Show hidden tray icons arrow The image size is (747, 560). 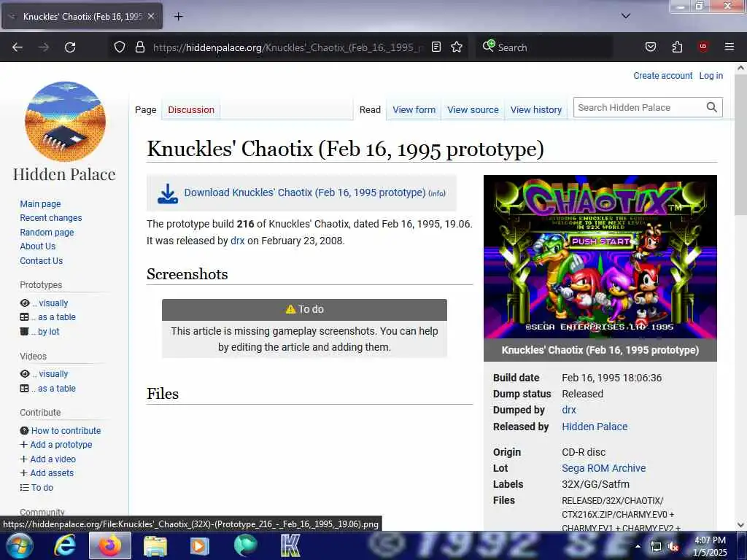pos(638,546)
